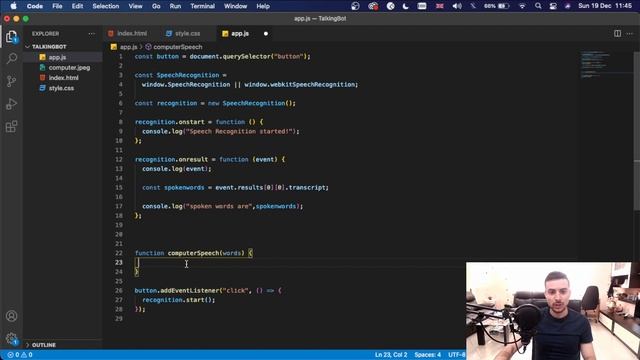Image resolution: width=640 pixels, height=360 pixels.
Task: Click "addEventListener" on line 26
Action: point(189,291)
